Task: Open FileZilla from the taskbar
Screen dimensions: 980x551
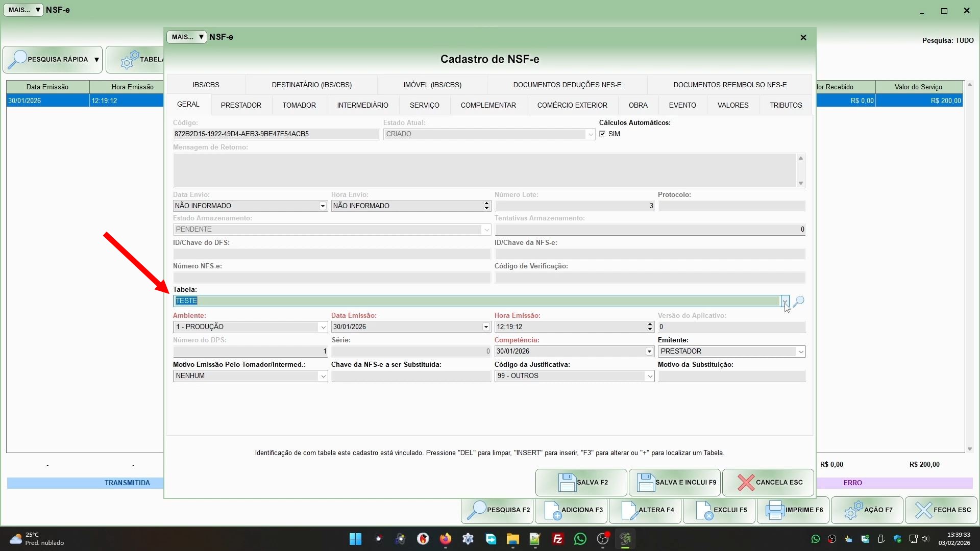Action: tap(557, 539)
